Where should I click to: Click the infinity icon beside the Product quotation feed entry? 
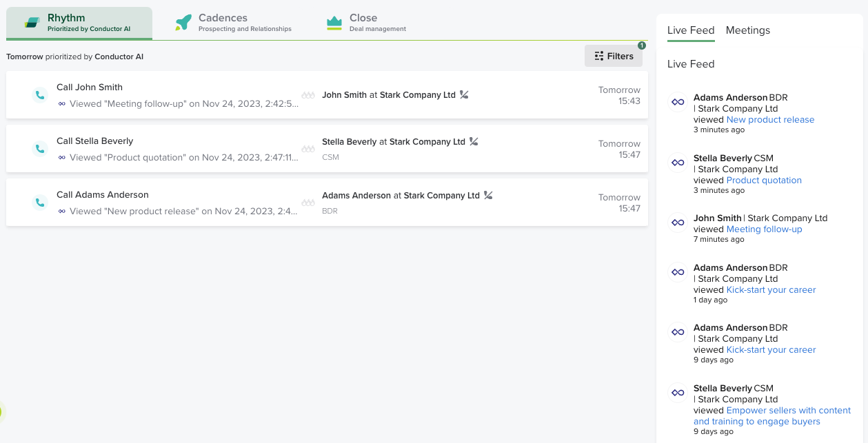(x=678, y=163)
